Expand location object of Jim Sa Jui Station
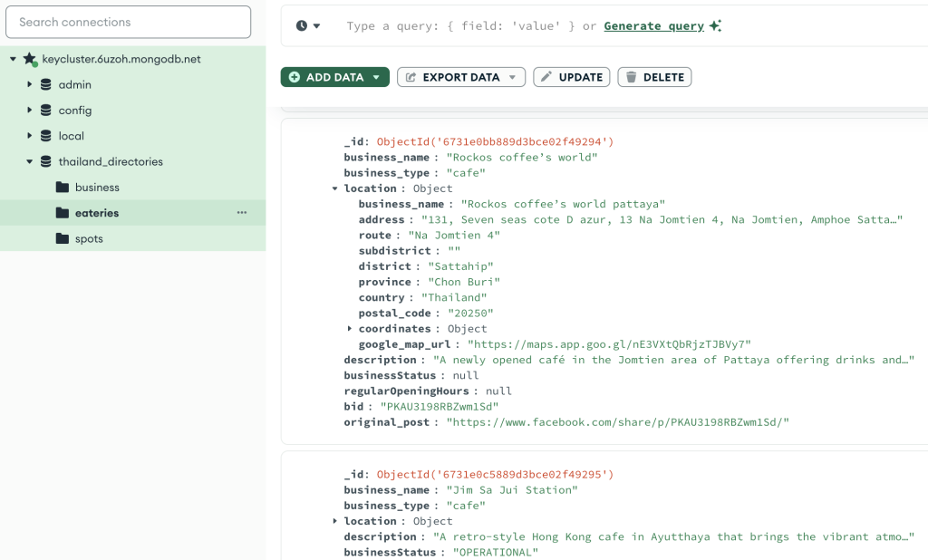Image resolution: width=928 pixels, height=560 pixels. (x=334, y=521)
